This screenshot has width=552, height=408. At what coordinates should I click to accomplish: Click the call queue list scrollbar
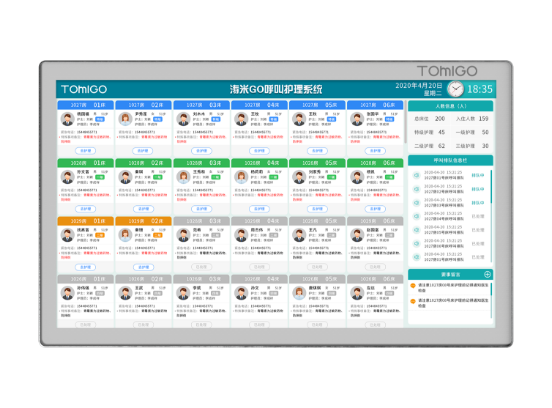(x=491, y=216)
